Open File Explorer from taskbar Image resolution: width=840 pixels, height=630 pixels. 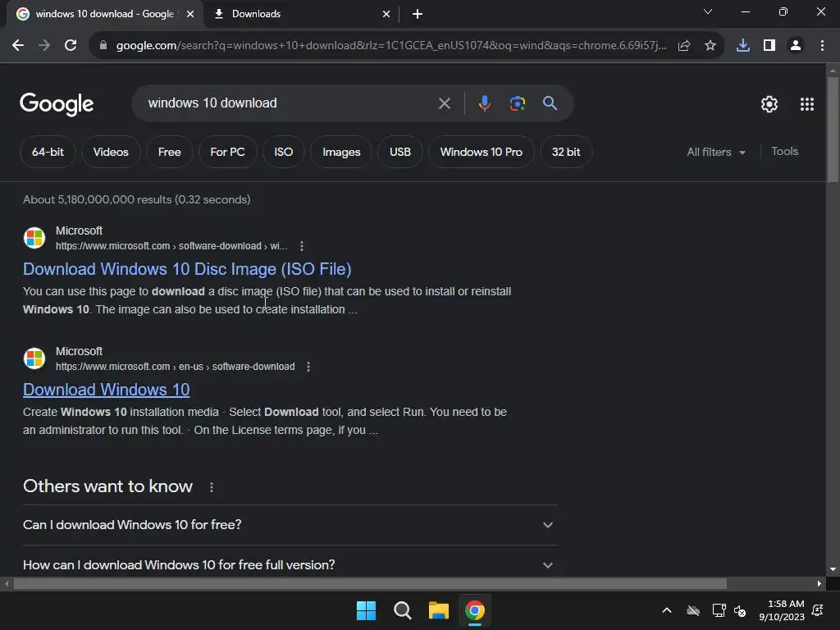click(x=439, y=610)
